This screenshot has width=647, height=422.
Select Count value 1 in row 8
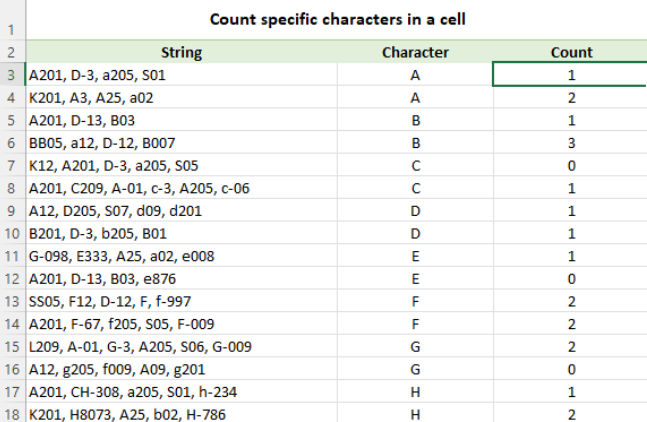point(570,188)
